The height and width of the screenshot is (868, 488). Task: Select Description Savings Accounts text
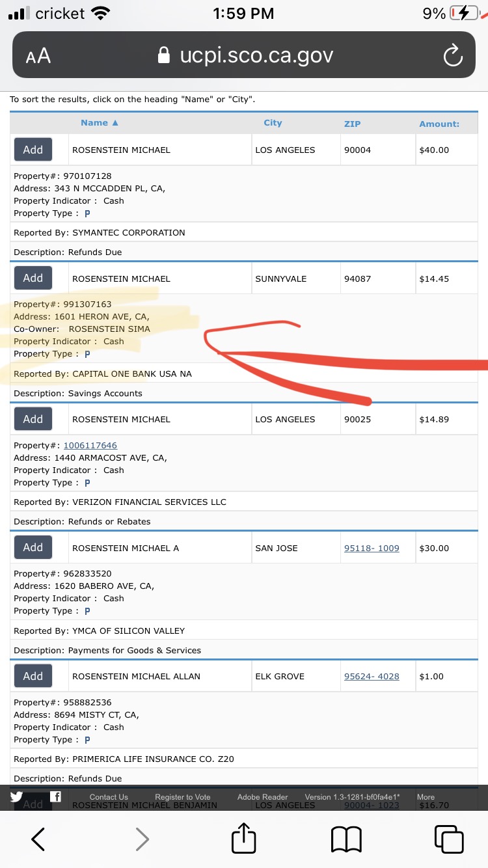pyautogui.click(x=78, y=394)
